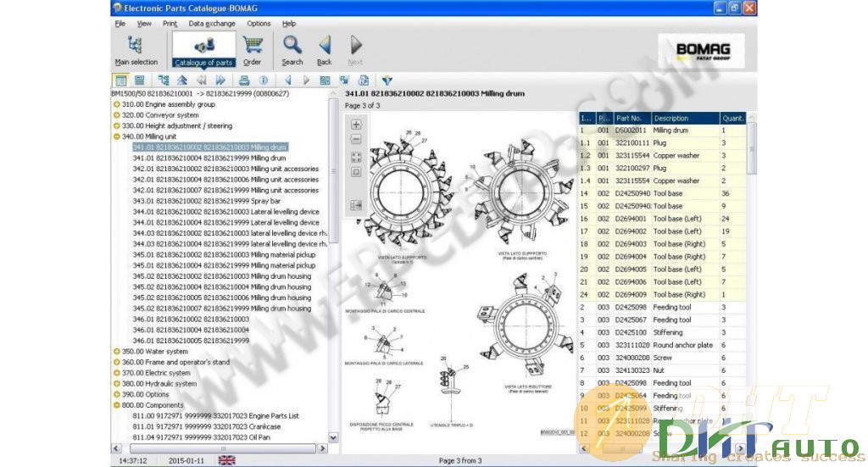Click the document info page icon
This screenshot has height=467, width=868.
coord(364,81)
